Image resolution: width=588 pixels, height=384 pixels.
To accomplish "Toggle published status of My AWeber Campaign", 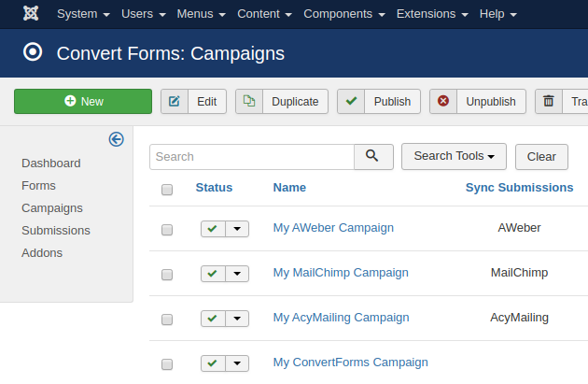I will (x=213, y=229).
